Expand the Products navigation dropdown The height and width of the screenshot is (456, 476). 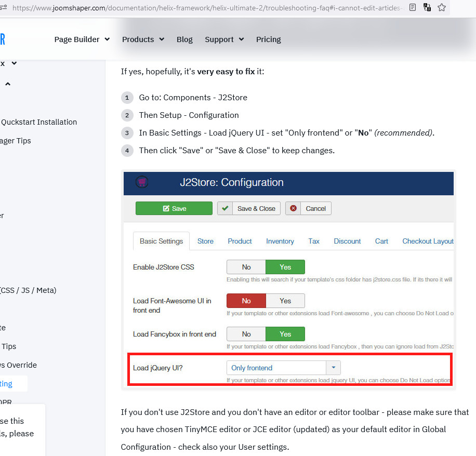pyautogui.click(x=143, y=39)
